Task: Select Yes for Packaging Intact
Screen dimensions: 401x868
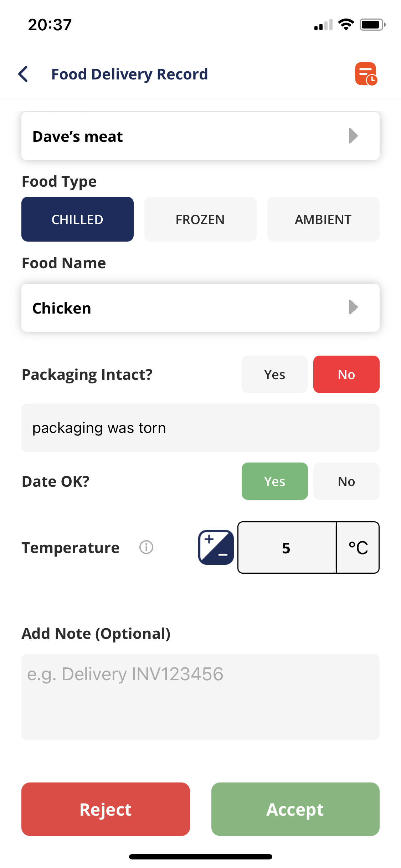Action: [274, 374]
